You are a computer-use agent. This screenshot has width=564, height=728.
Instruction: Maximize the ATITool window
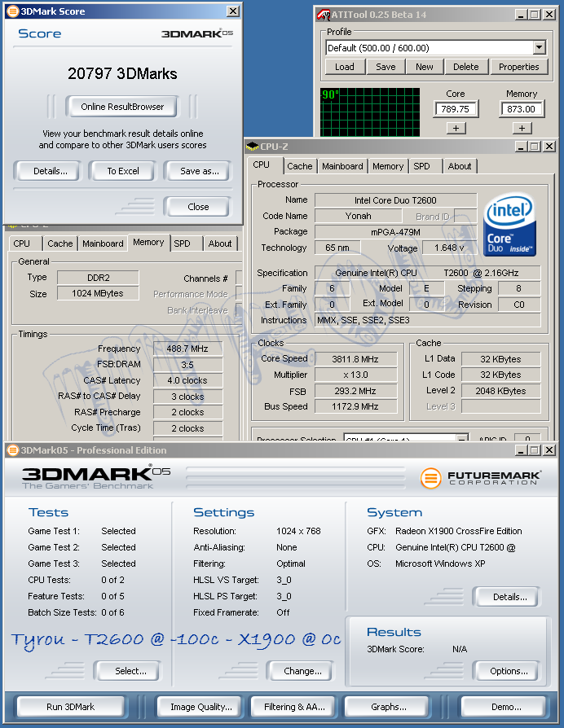pos(535,15)
